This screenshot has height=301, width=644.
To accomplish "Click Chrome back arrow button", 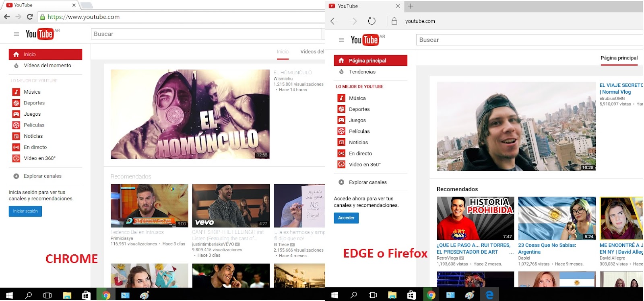I will (x=7, y=17).
